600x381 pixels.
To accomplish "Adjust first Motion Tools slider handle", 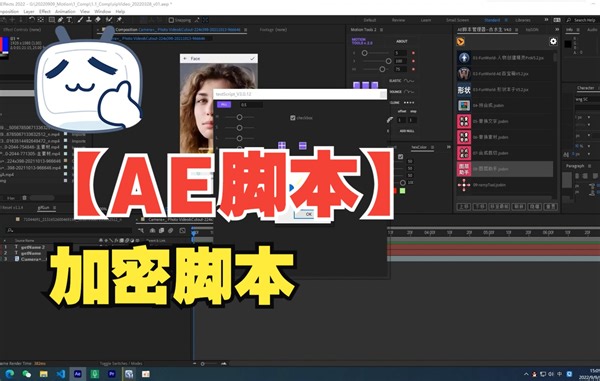I will point(365,53).
